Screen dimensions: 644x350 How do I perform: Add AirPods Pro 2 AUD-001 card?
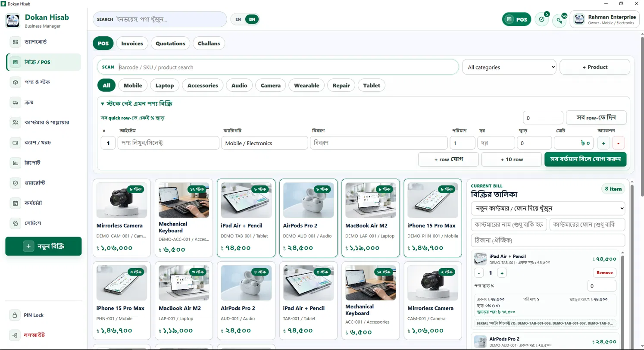pos(246,301)
